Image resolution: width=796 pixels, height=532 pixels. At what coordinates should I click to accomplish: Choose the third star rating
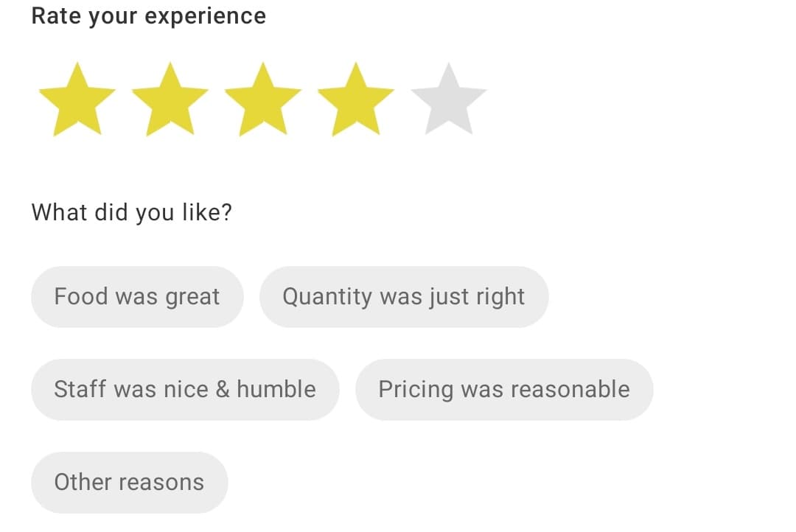[x=263, y=100]
